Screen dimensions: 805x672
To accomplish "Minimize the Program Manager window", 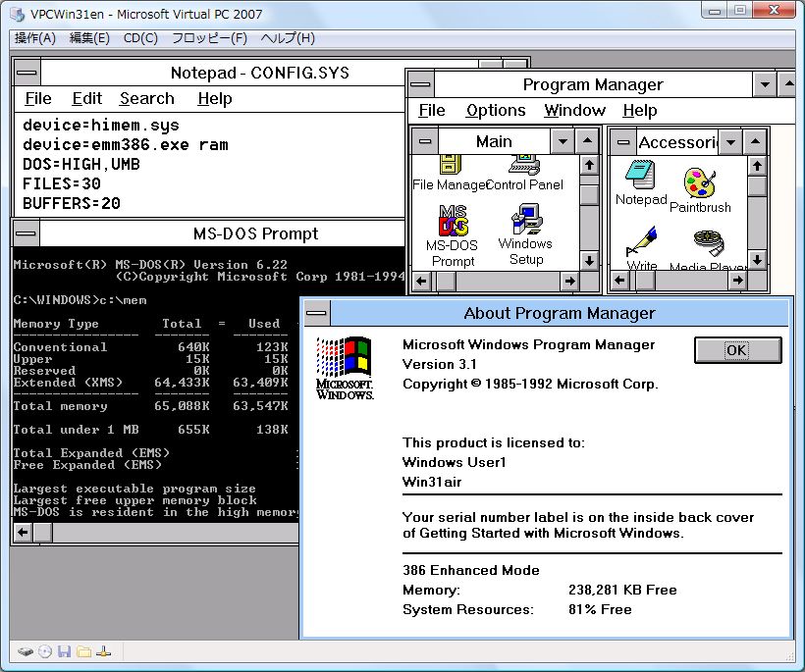I will pos(765,84).
